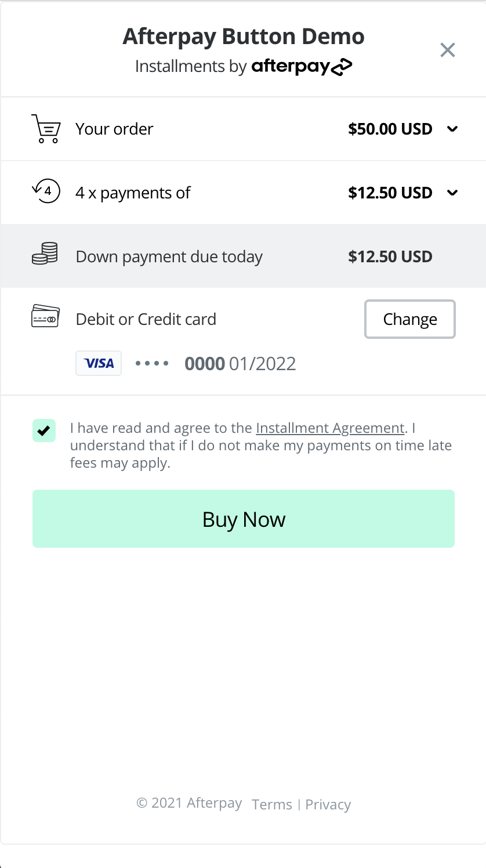Open the Installment Agreement link

[329, 428]
